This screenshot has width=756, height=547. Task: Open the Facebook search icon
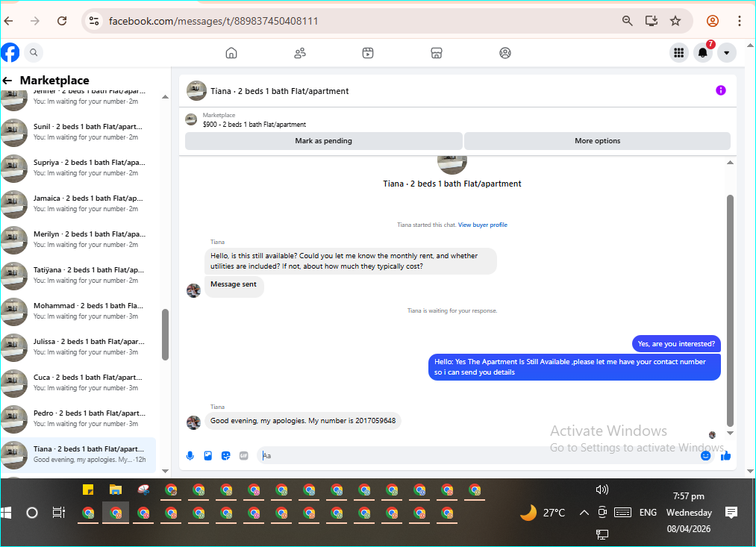[34, 52]
